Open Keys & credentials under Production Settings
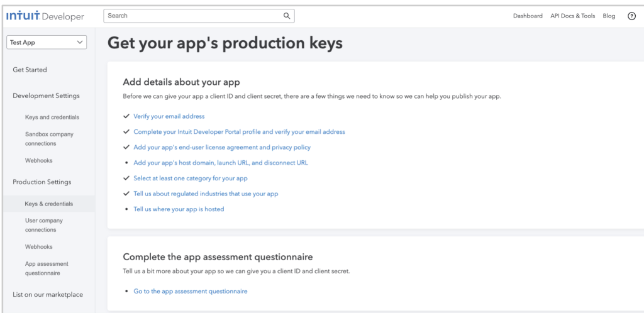Image resolution: width=644 pixels, height=313 pixels. (x=49, y=204)
